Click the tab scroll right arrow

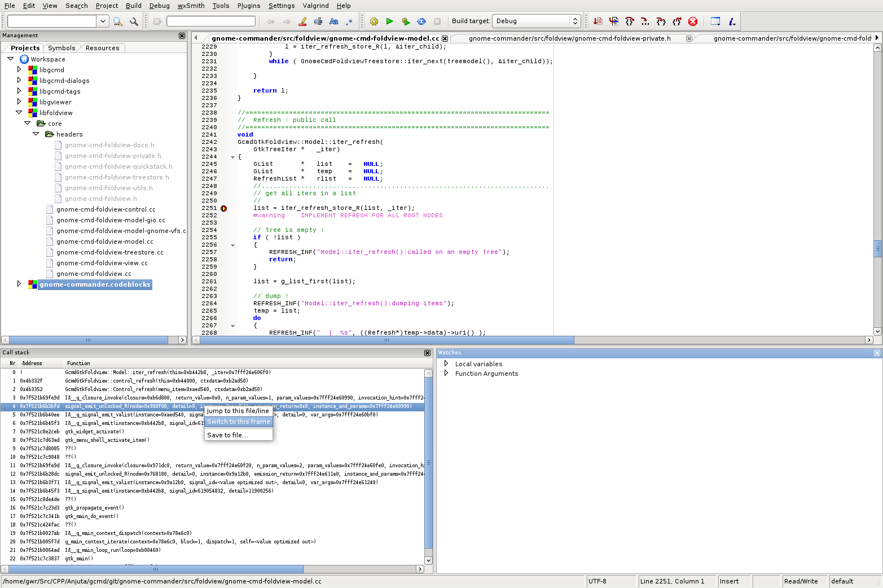click(x=877, y=38)
